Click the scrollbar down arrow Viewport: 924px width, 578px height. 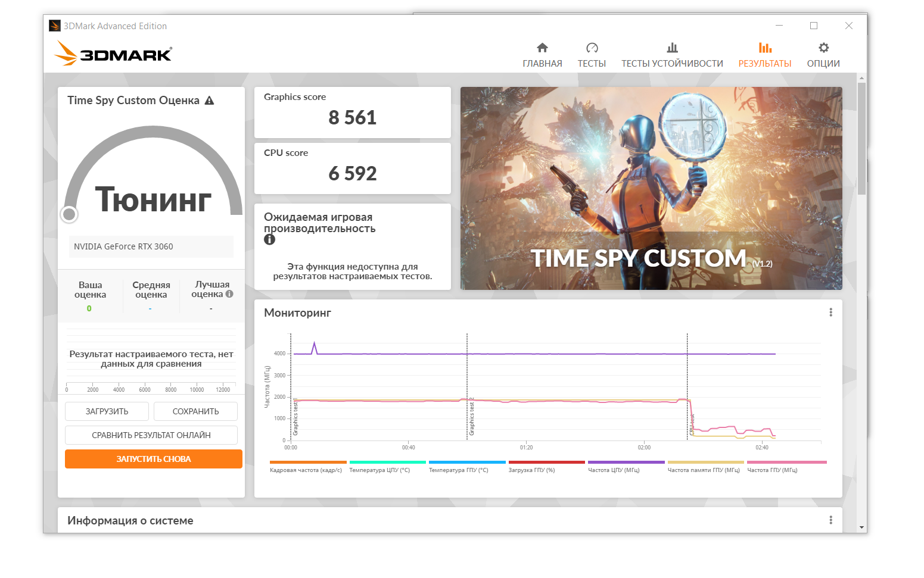tap(861, 527)
